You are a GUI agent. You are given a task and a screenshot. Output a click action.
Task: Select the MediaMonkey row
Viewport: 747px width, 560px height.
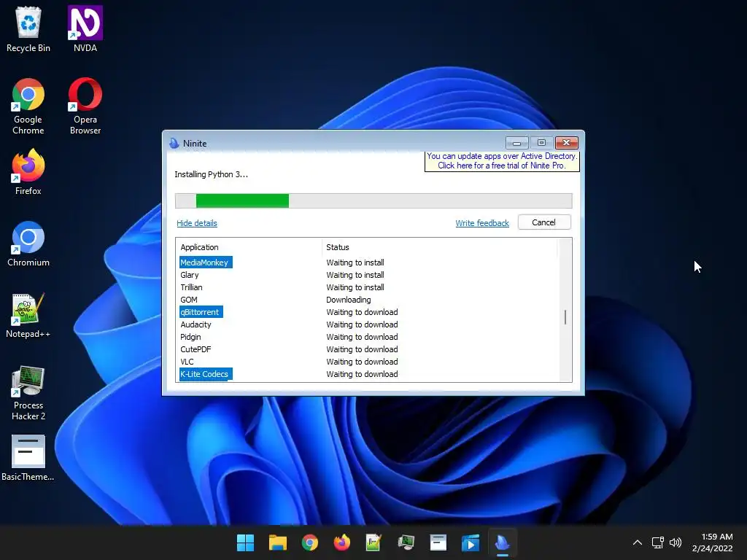point(367,262)
